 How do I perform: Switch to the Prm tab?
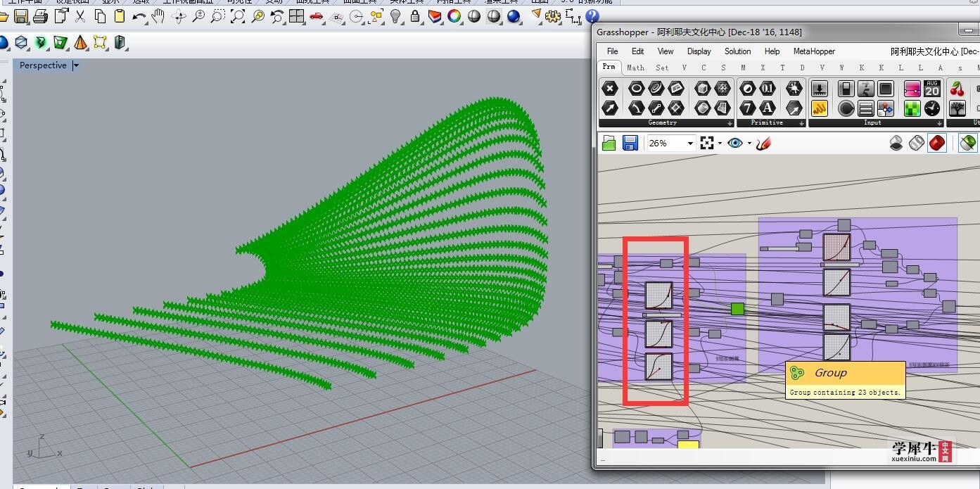609,67
